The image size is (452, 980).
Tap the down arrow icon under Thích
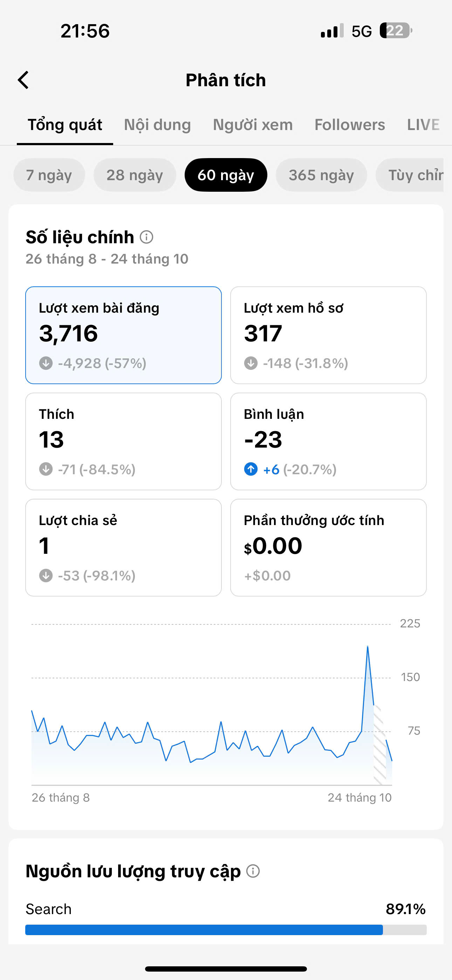pyautogui.click(x=46, y=469)
